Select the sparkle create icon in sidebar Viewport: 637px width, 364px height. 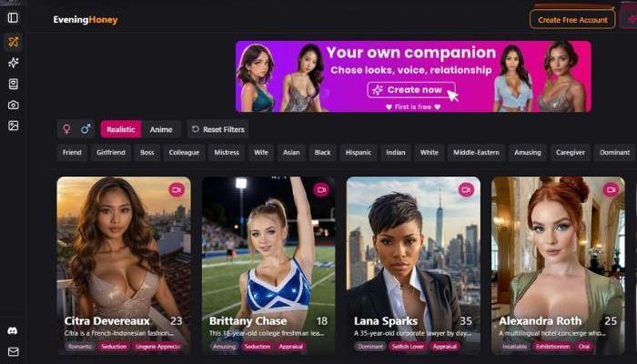pyautogui.click(x=13, y=63)
